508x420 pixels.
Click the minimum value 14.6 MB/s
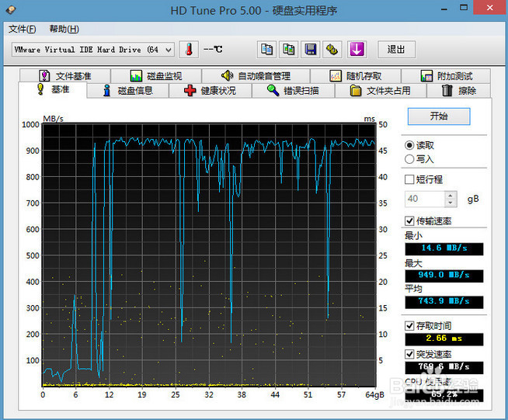(x=444, y=248)
